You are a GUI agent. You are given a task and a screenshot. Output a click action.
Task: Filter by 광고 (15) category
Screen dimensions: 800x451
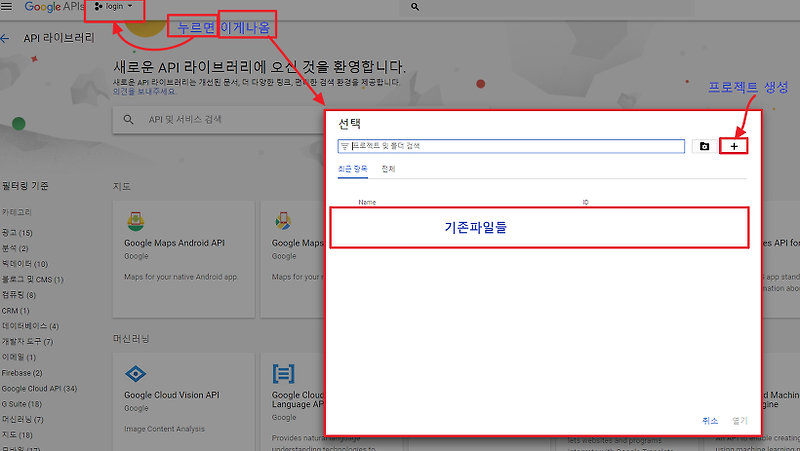click(17, 233)
